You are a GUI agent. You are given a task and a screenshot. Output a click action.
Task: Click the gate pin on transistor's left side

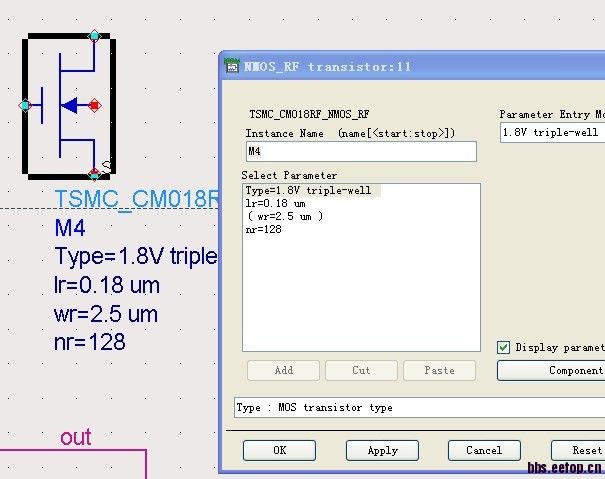coord(25,105)
